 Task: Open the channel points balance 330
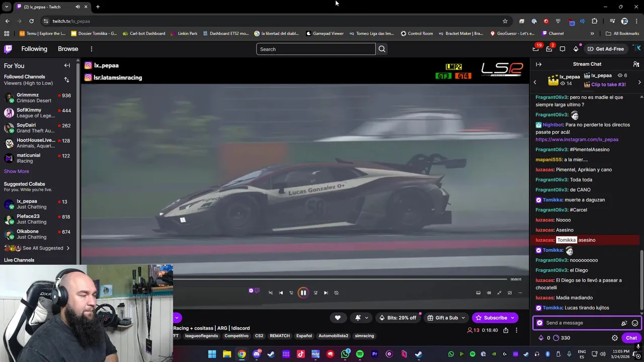[x=561, y=338]
